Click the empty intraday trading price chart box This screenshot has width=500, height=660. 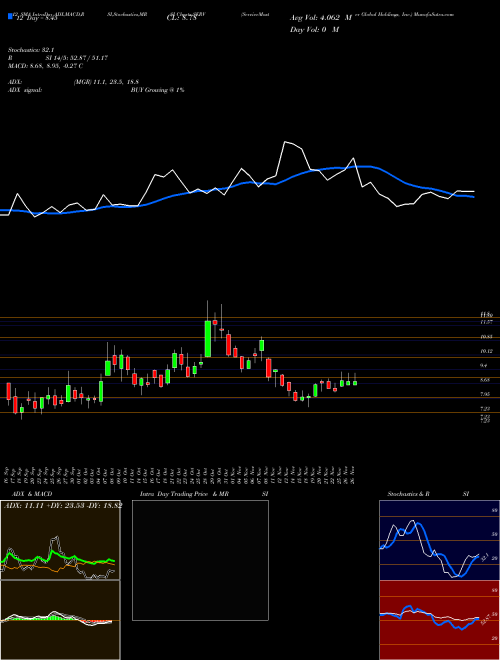point(200,560)
